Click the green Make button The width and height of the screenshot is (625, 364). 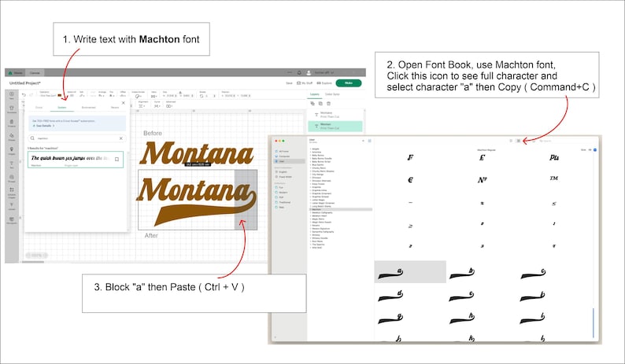349,83
